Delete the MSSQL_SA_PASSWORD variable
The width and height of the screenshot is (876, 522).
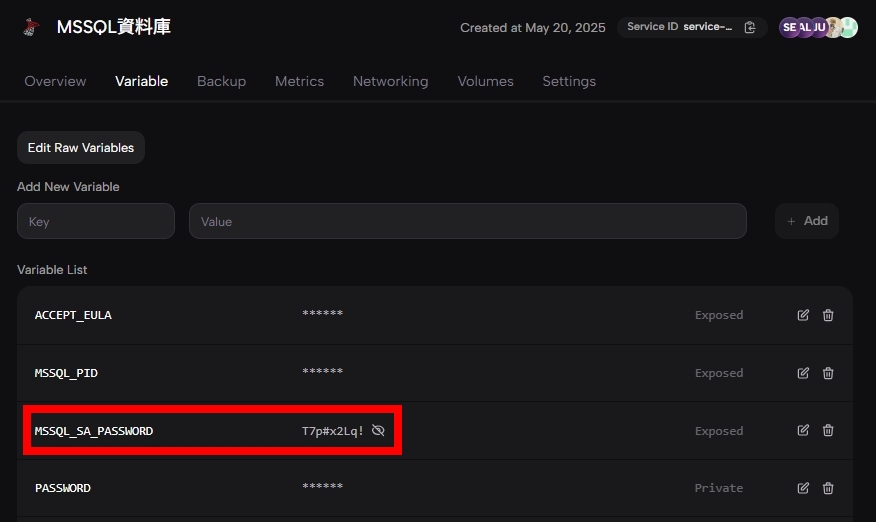click(x=828, y=430)
